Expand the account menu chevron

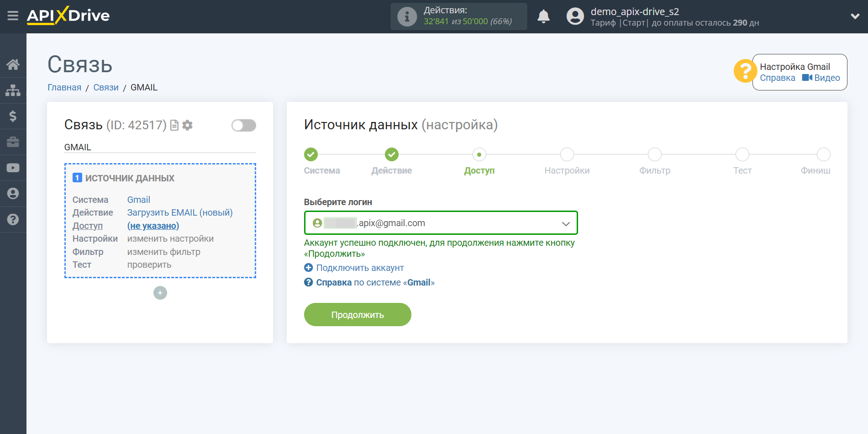click(855, 16)
